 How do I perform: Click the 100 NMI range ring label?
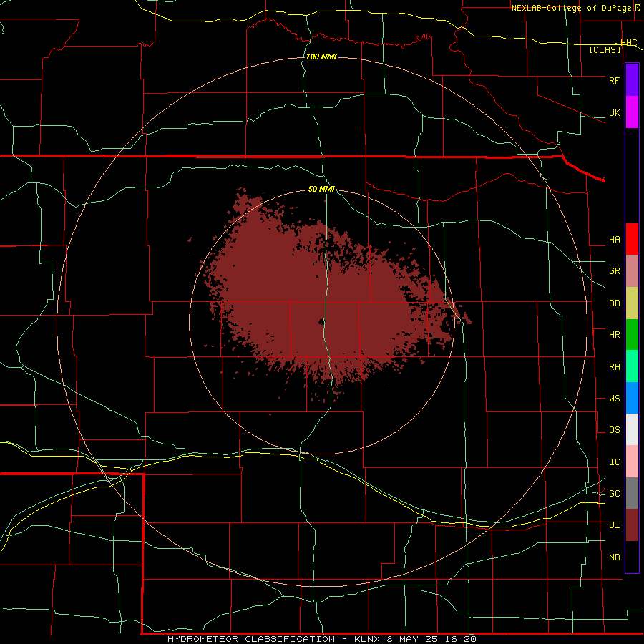[x=321, y=57]
